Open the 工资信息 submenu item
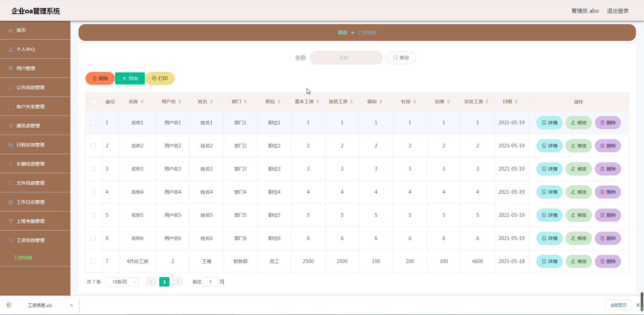Viewport: 644px width, 315px height. [23, 258]
